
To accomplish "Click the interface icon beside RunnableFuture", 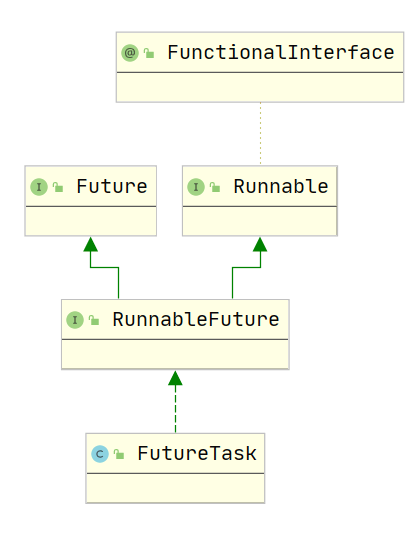I will 75,320.
